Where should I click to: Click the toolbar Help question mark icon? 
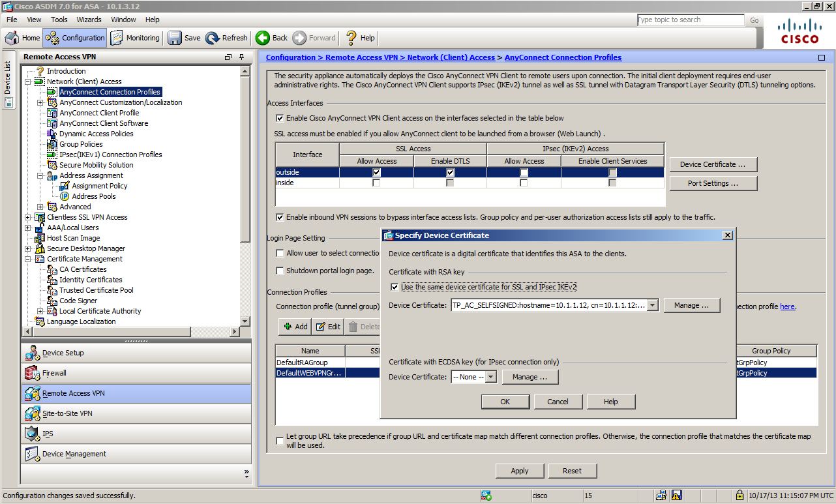click(351, 38)
